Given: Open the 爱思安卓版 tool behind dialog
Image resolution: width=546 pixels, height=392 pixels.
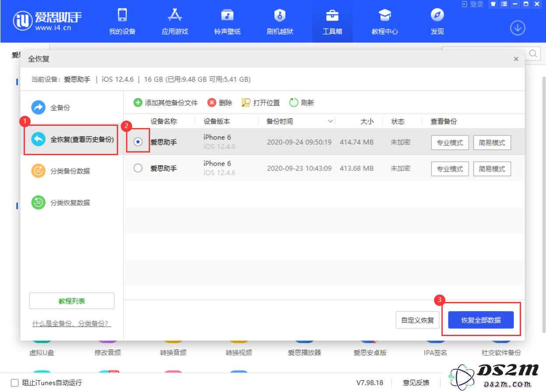Looking at the screenshot, I should pos(370,352).
